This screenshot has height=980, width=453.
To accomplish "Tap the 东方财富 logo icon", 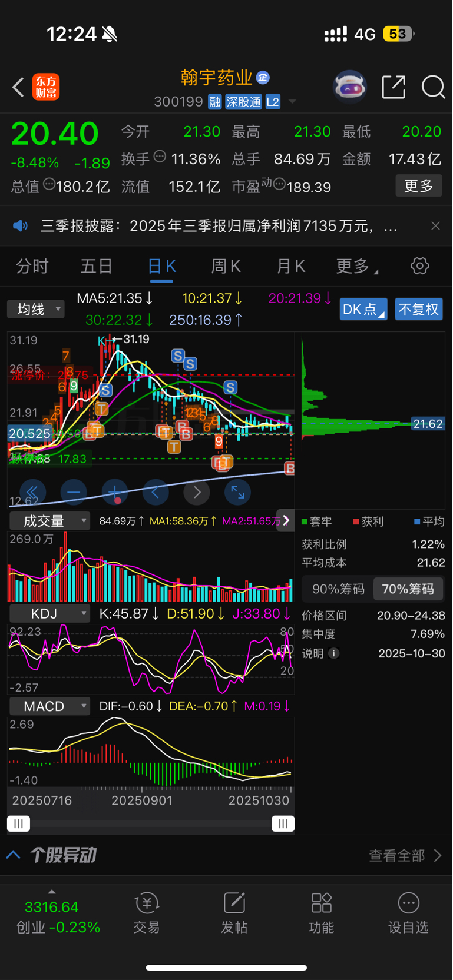I will 46,87.
